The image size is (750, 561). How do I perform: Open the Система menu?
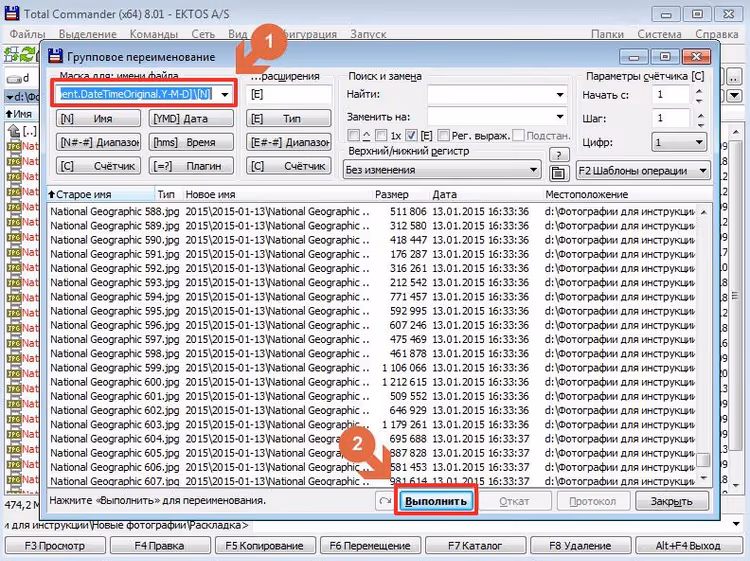[659, 34]
